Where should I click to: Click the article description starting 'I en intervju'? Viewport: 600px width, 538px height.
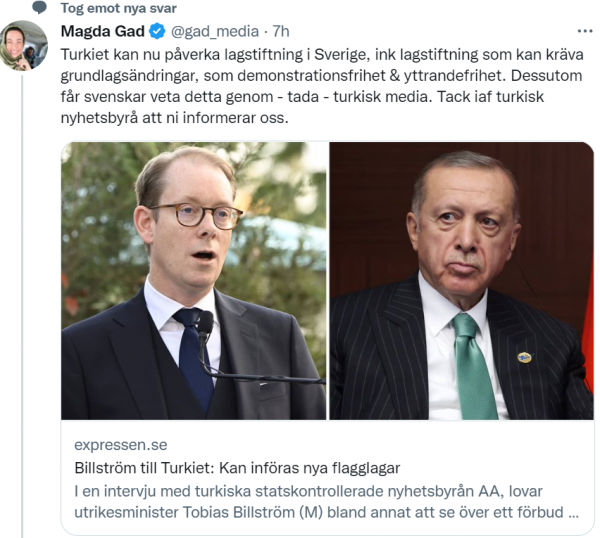tap(326, 502)
